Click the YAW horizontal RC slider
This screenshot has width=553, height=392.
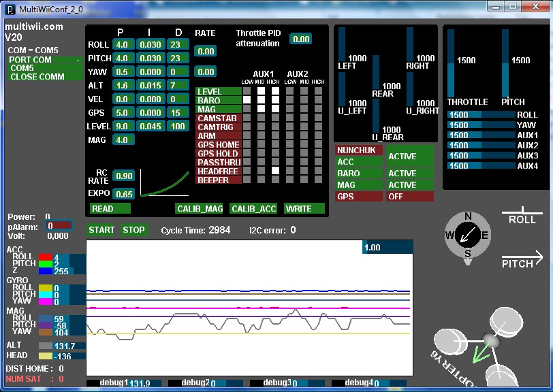pos(481,125)
